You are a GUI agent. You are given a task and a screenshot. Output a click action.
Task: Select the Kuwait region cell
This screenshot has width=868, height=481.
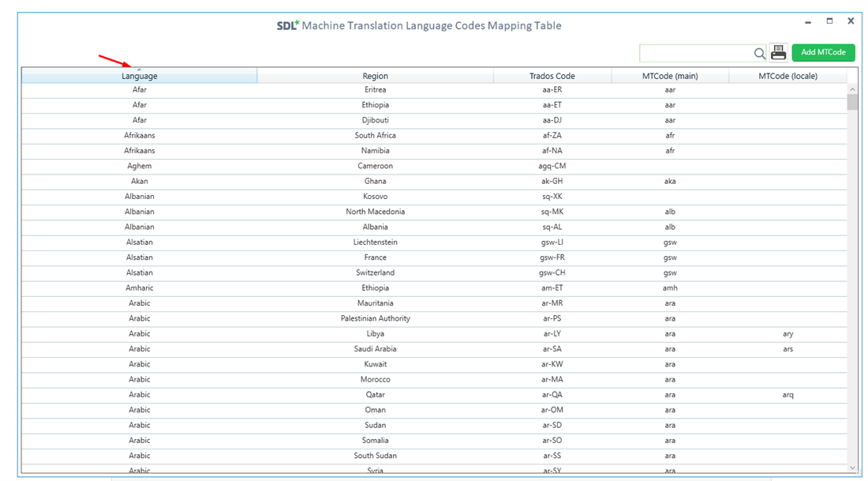(x=376, y=364)
